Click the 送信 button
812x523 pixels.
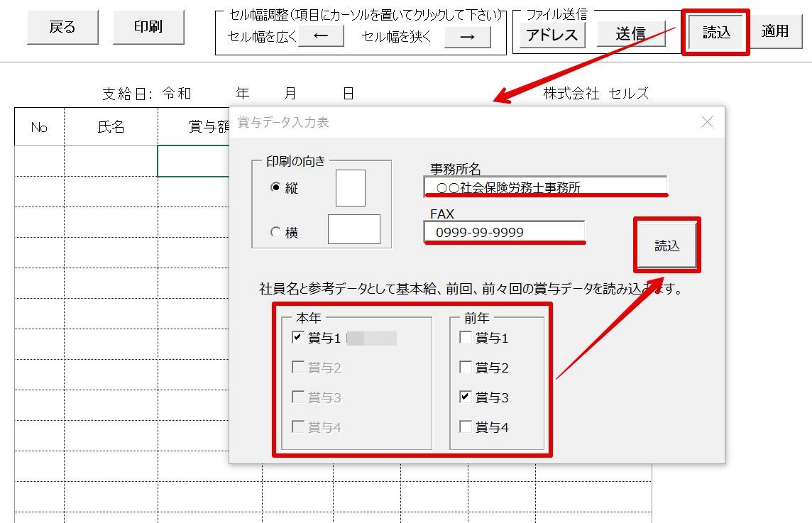[631, 34]
